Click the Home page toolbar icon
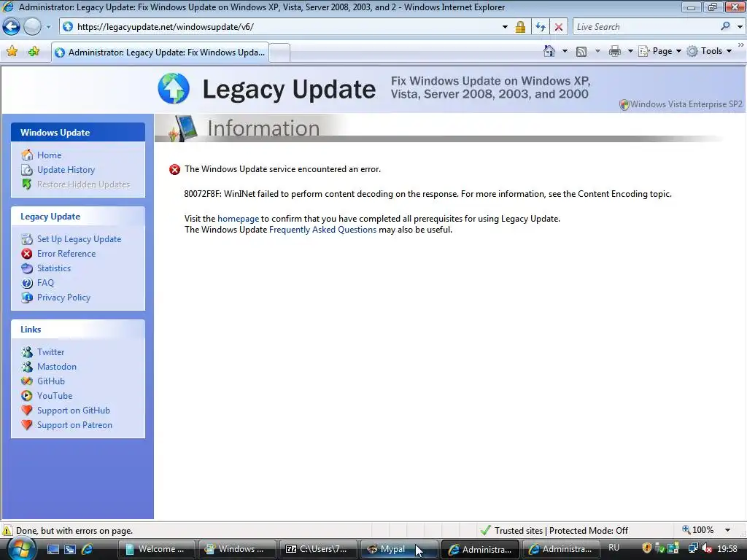The width and height of the screenshot is (747, 560). tap(549, 51)
